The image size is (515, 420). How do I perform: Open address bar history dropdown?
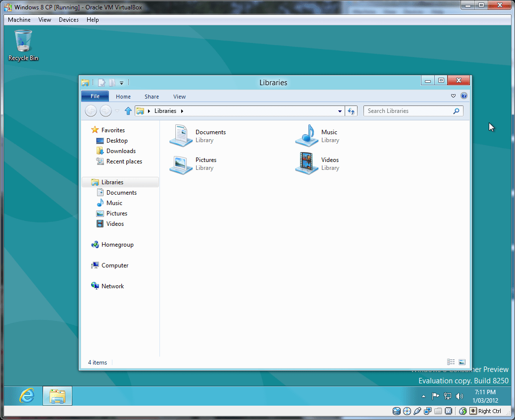pyautogui.click(x=340, y=111)
